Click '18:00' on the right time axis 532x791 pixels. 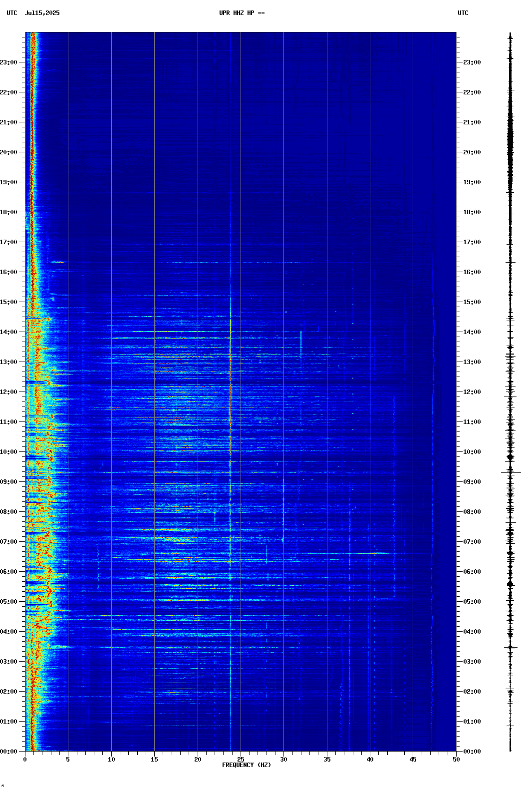coord(472,212)
